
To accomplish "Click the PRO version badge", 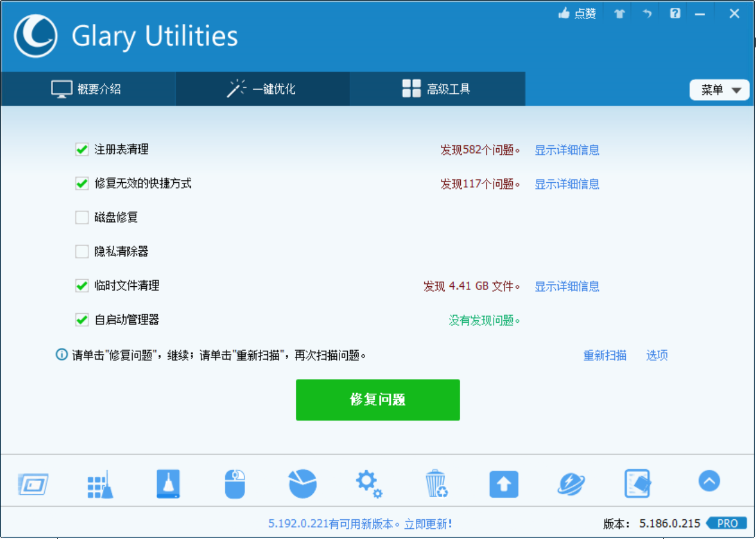I will (726, 523).
